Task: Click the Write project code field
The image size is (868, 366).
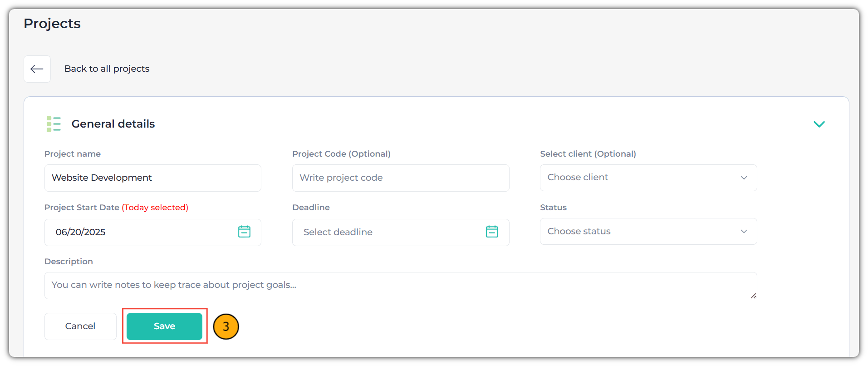Action: click(401, 178)
